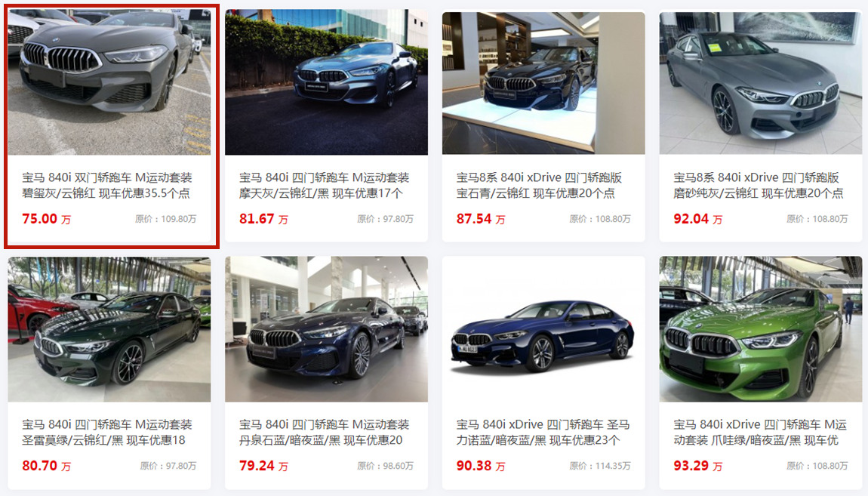Viewport: 868px width, 496px height.
Task: Click the 原价：114.35万 original price text
Action: [600, 466]
